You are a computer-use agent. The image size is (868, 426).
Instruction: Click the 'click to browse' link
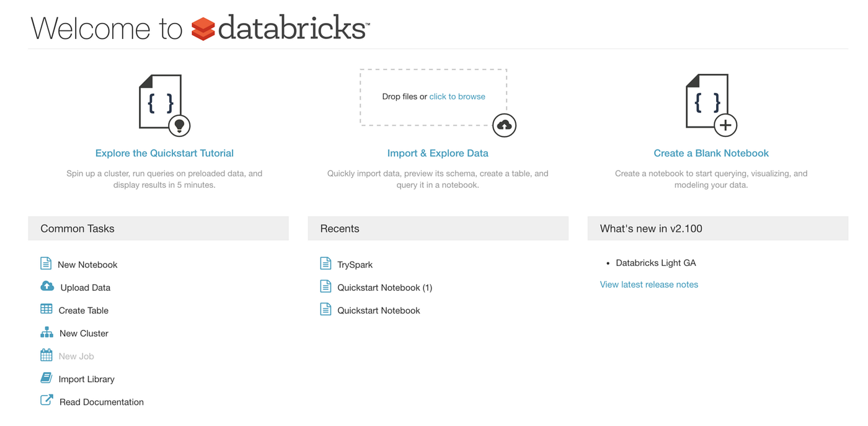tap(457, 97)
